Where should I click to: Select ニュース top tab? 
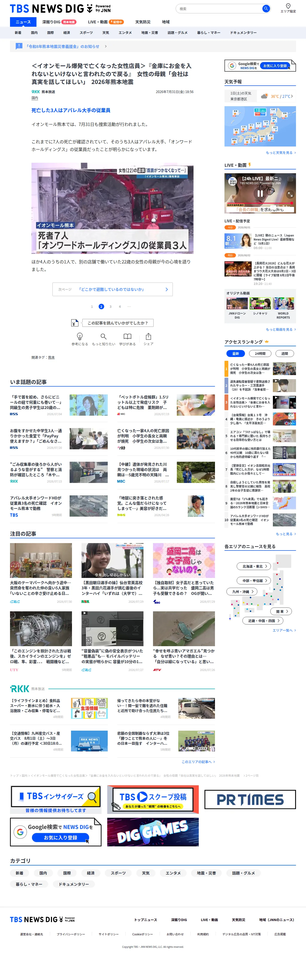(23, 22)
